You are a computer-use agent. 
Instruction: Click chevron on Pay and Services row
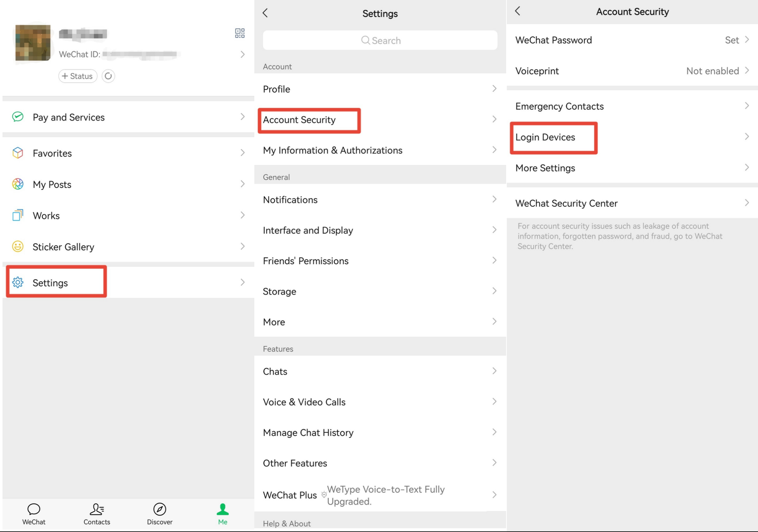pos(243,116)
